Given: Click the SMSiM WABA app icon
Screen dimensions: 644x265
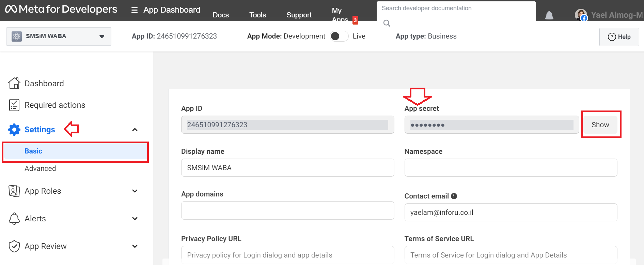Looking at the screenshot, I should [x=17, y=36].
